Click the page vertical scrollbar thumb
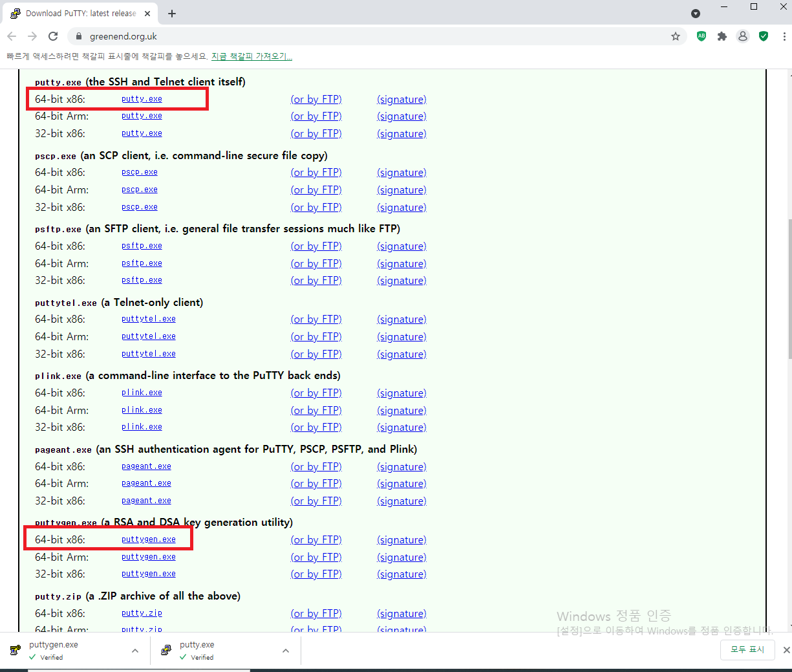Screen dimensions: 792x672 click(x=789, y=290)
